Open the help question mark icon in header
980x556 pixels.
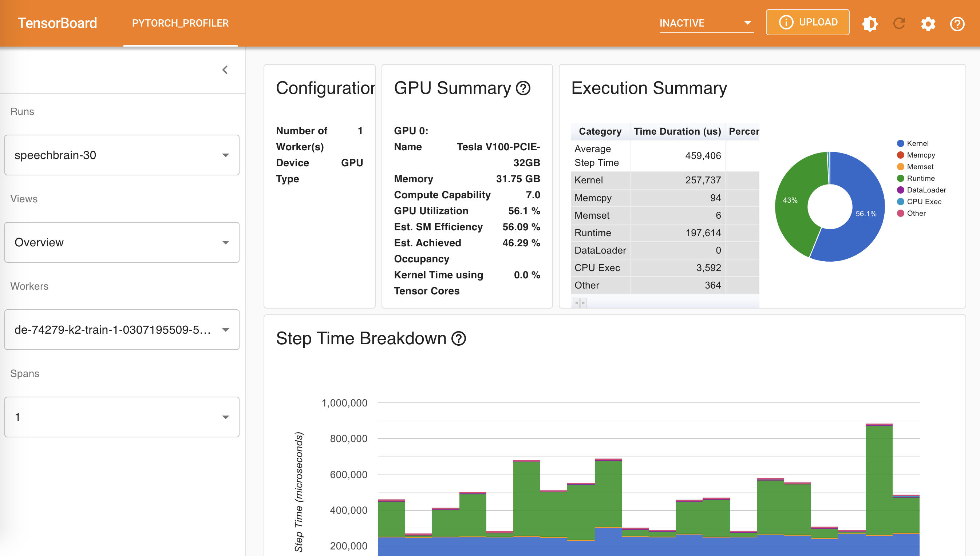[957, 24]
